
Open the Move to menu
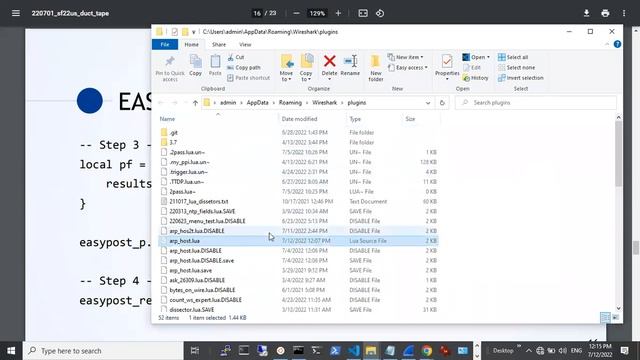coord(287,68)
